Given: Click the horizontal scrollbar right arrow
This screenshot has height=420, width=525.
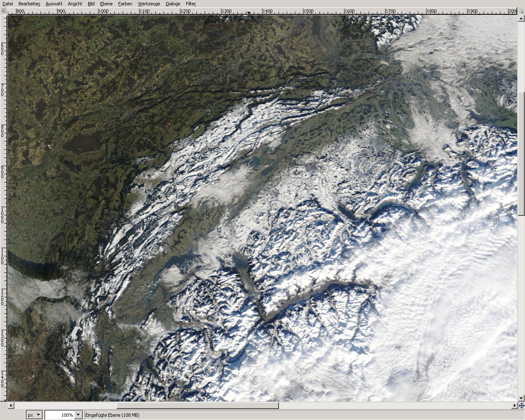Looking at the screenshot, I should [515, 406].
